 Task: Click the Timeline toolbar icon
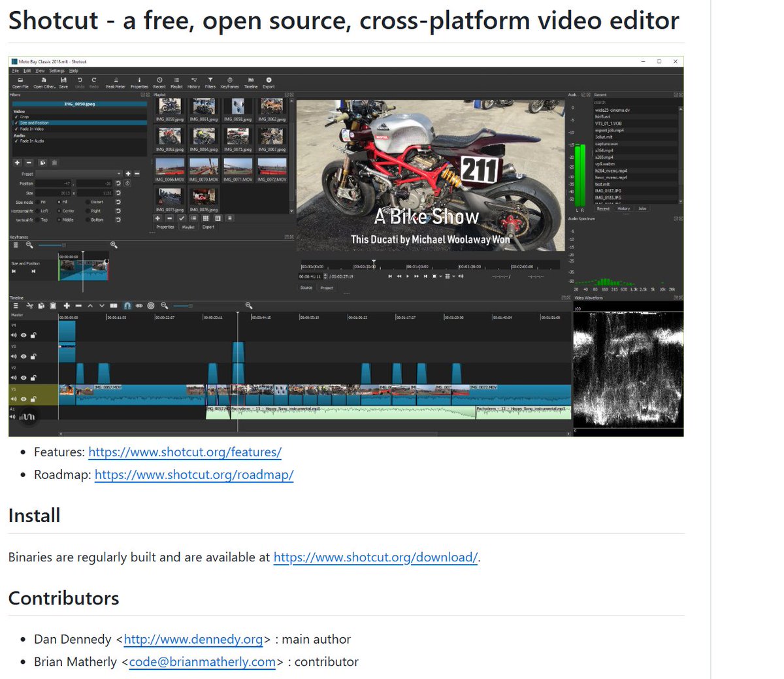pos(251,82)
